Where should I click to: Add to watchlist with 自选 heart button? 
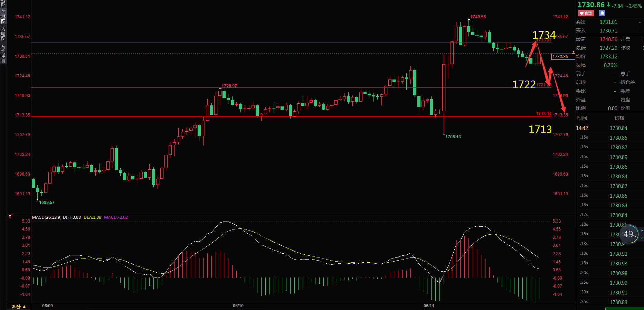(586, 13)
